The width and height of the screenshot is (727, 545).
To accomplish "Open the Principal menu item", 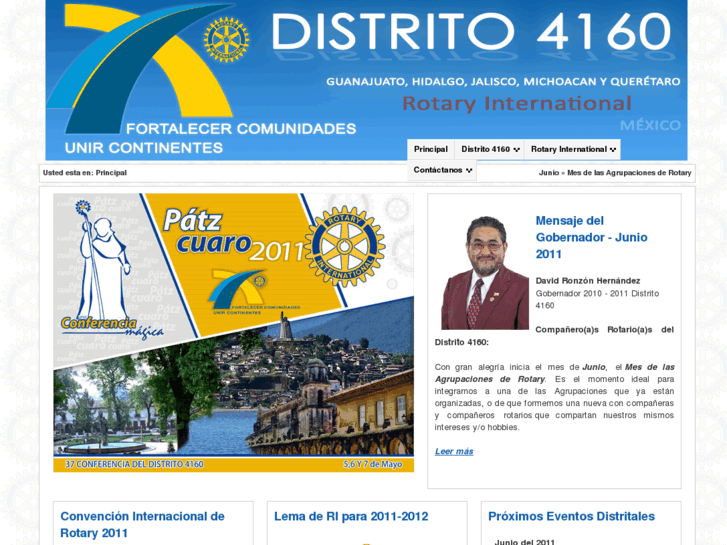I will 431,149.
